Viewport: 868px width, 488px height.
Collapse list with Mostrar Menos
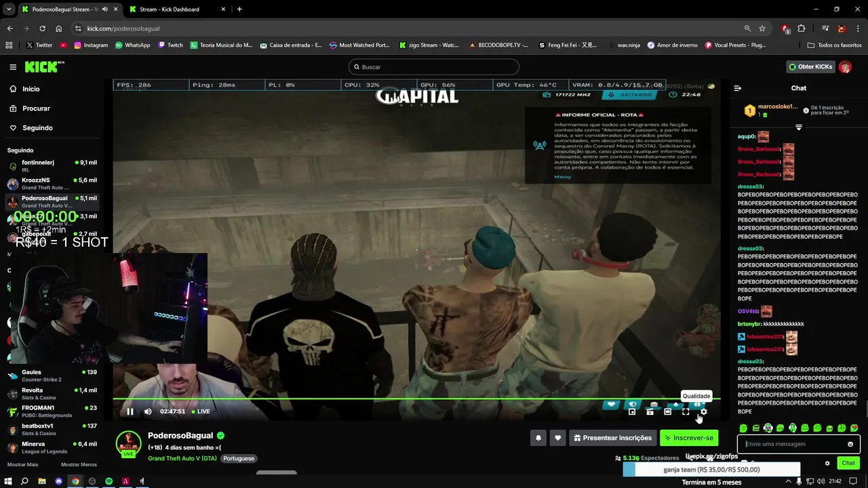pos(79,464)
